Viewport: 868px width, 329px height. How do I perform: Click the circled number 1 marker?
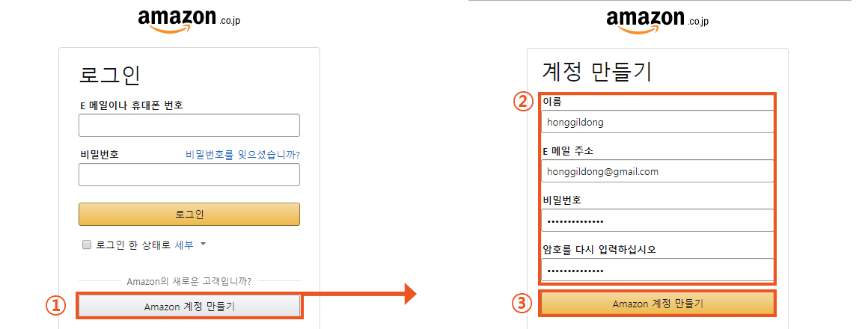pos(56,306)
